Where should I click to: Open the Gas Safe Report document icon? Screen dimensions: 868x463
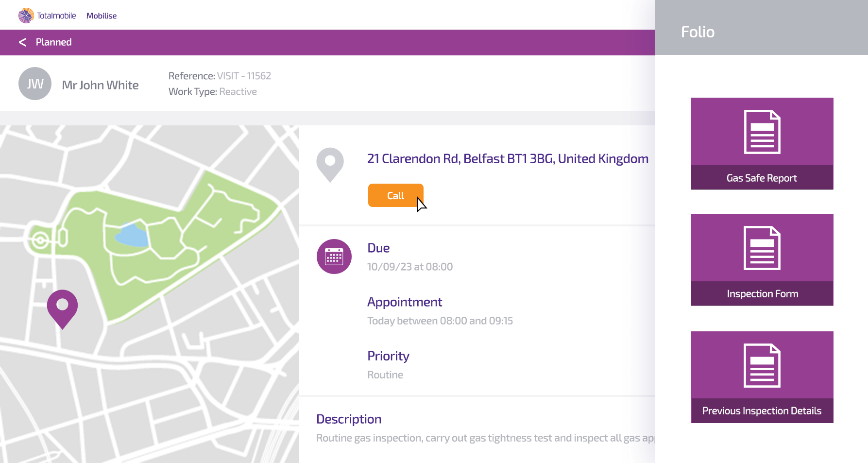pyautogui.click(x=762, y=132)
